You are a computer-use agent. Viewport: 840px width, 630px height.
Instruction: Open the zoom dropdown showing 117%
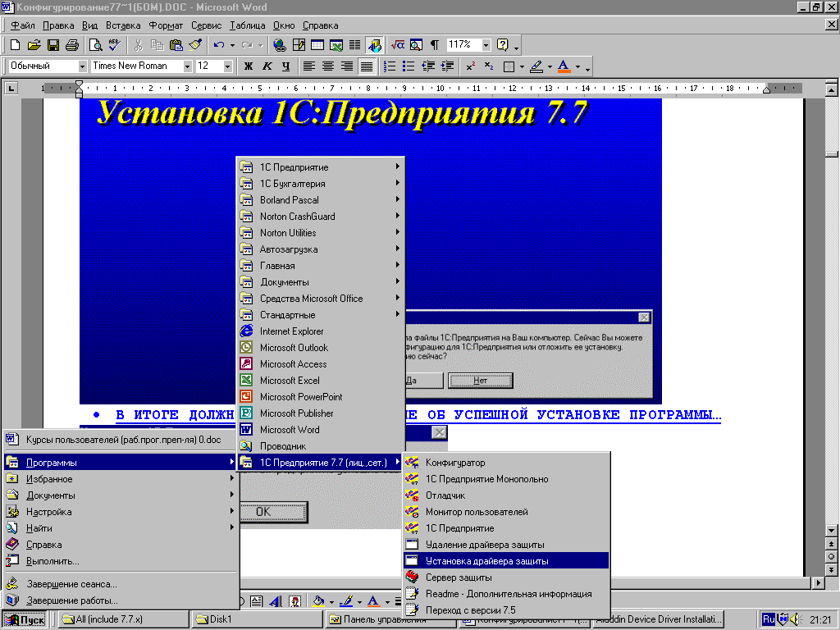[x=486, y=45]
